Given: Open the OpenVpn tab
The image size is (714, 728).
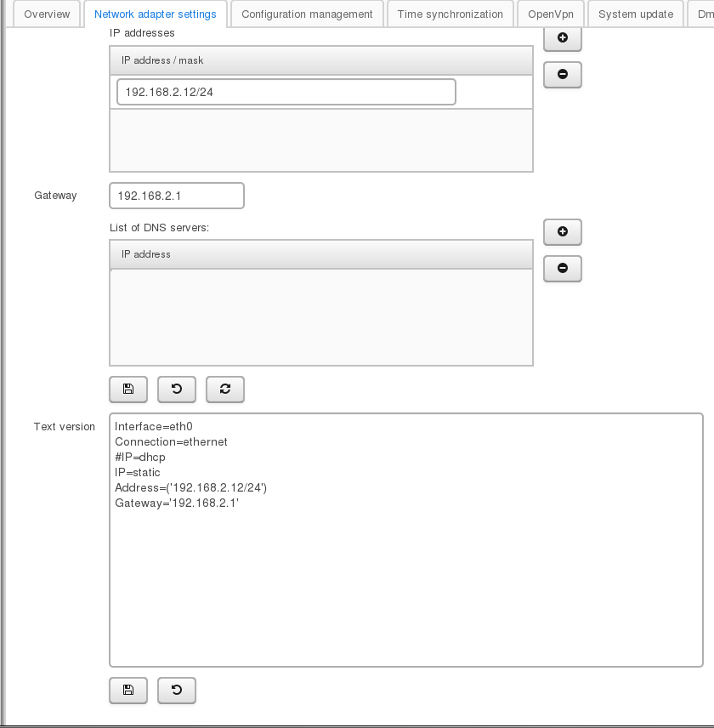Looking at the screenshot, I should pos(552,14).
